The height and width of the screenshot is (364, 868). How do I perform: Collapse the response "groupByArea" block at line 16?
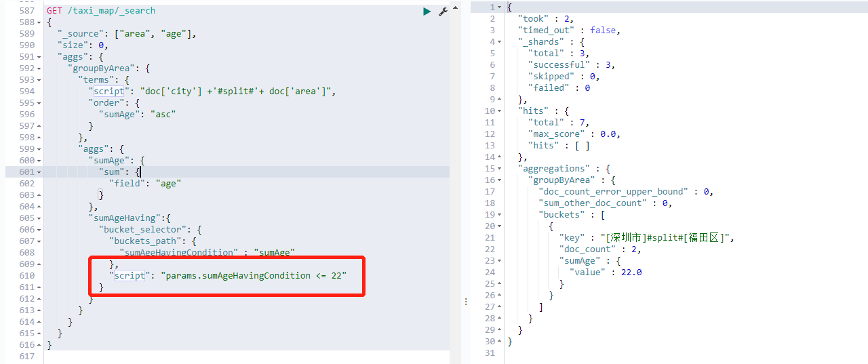coord(499,180)
